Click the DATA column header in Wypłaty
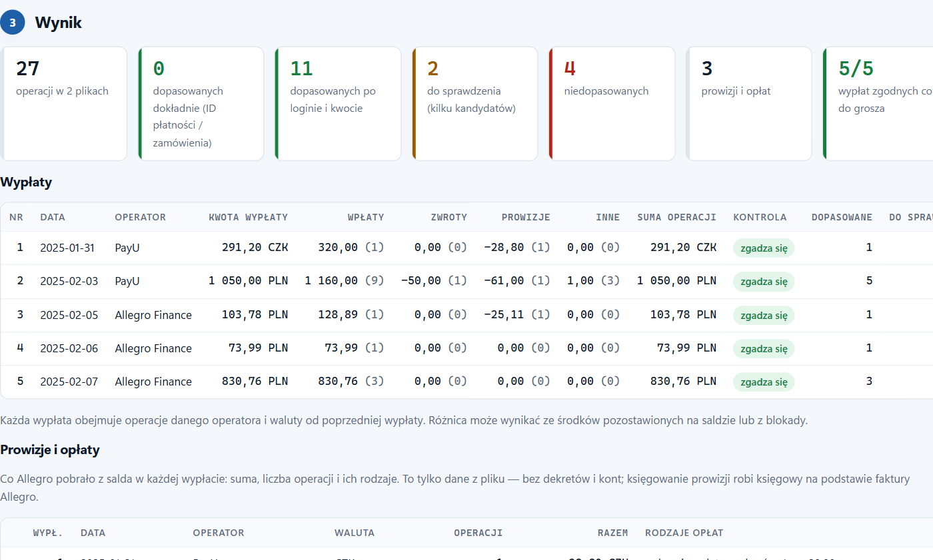The height and width of the screenshot is (560, 933). click(53, 217)
